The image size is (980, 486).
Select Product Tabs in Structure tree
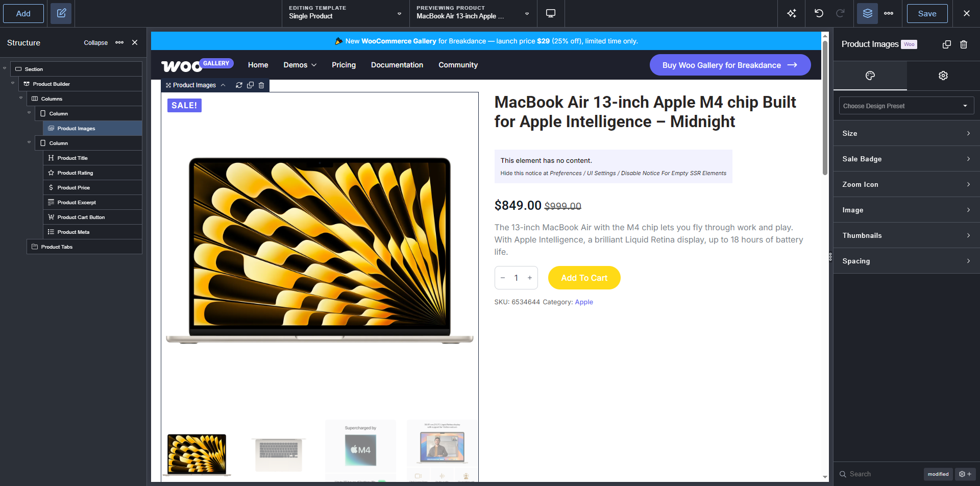(84, 247)
